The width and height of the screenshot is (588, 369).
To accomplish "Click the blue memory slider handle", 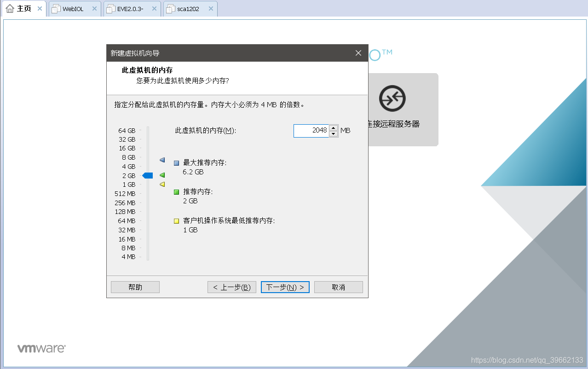I will point(148,175).
